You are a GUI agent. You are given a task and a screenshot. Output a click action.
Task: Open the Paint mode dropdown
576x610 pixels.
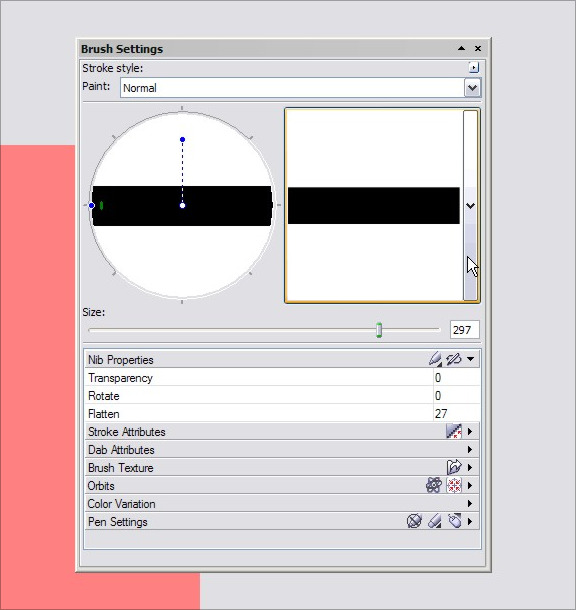[472, 88]
